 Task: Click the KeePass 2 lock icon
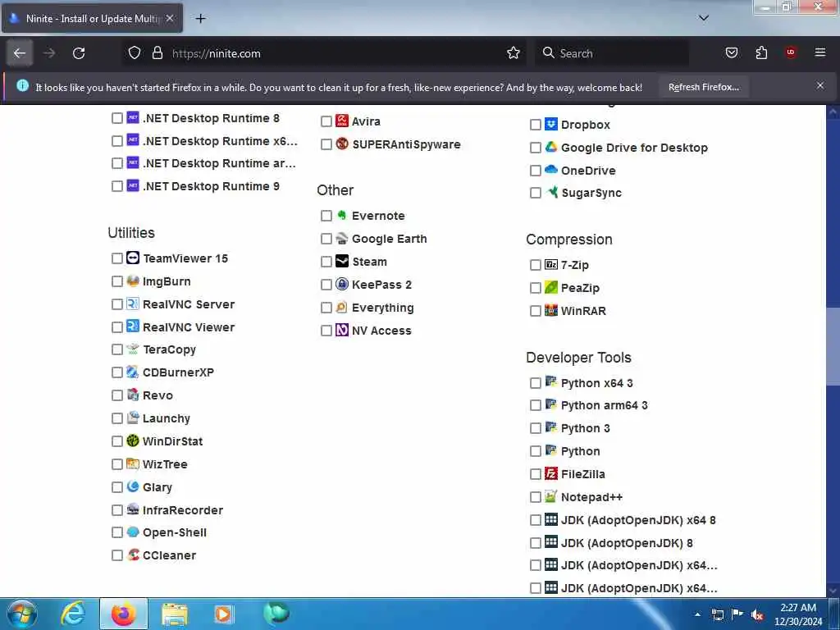(x=342, y=284)
